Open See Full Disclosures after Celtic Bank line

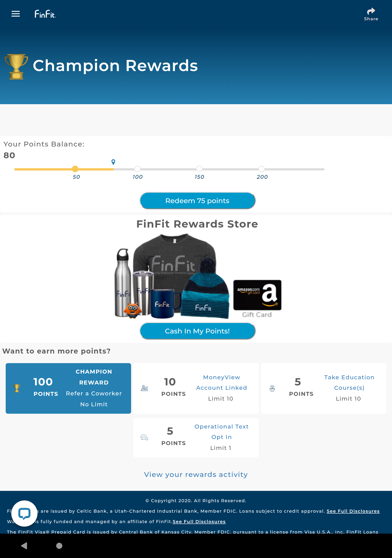353,511
